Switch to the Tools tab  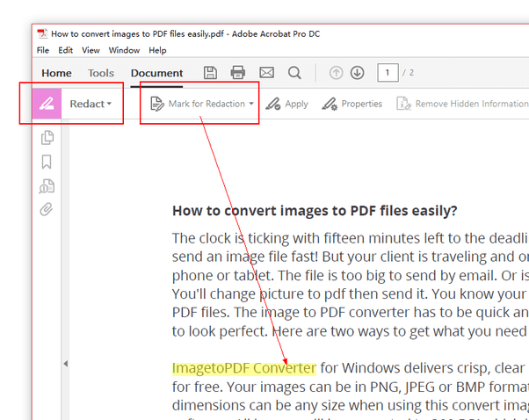pos(101,73)
